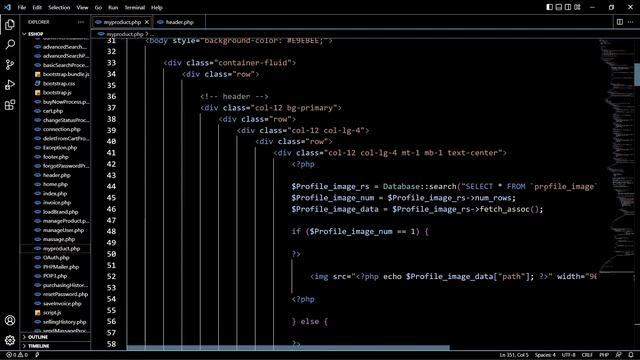Viewport: 640px width, 360px height.
Task: Change language mode PHP in status bar
Action: coord(604,355)
